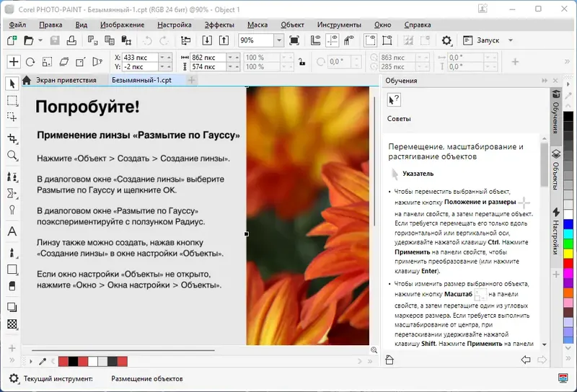Click the back arrow in Обучения panel
577x392 pixels.
click(x=526, y=360)
